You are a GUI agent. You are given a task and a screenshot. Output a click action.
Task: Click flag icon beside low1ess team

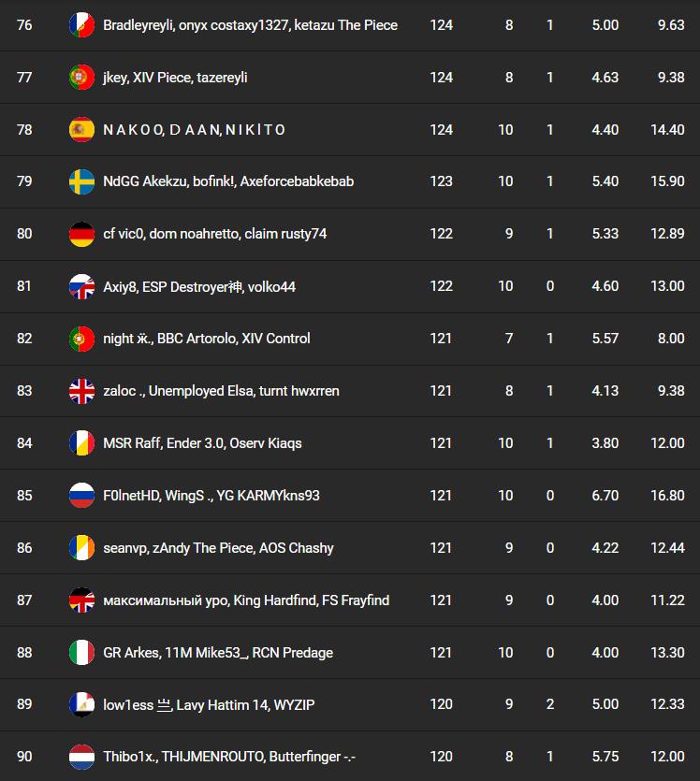pyautogui.click(x=82, y=705)
